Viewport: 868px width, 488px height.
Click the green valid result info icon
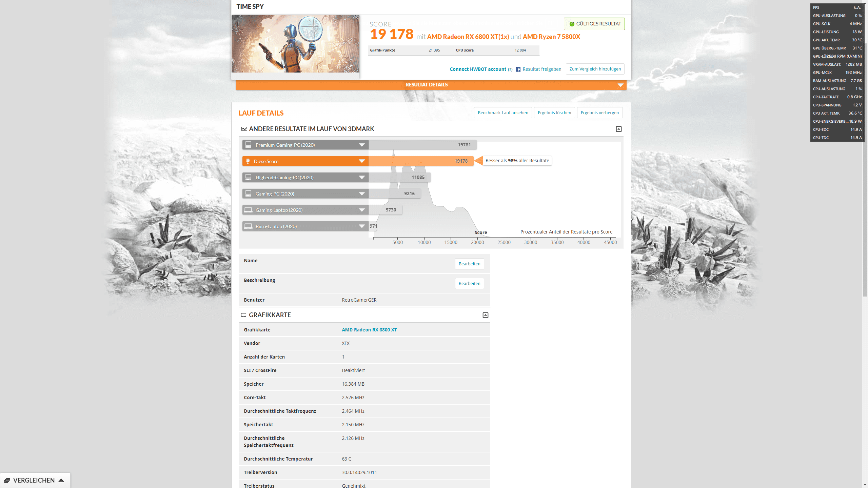click(572, 24)
